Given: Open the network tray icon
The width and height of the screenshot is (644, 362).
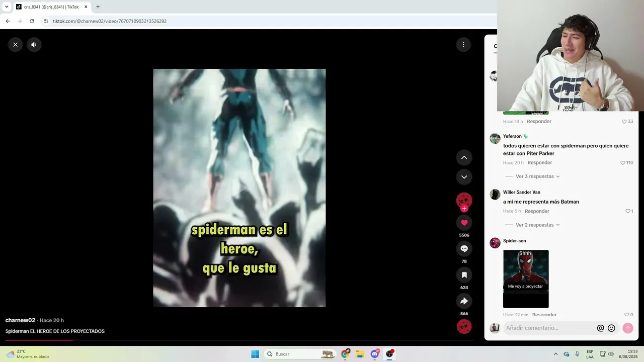Looking at the screenshot, I should pos(603,354).
